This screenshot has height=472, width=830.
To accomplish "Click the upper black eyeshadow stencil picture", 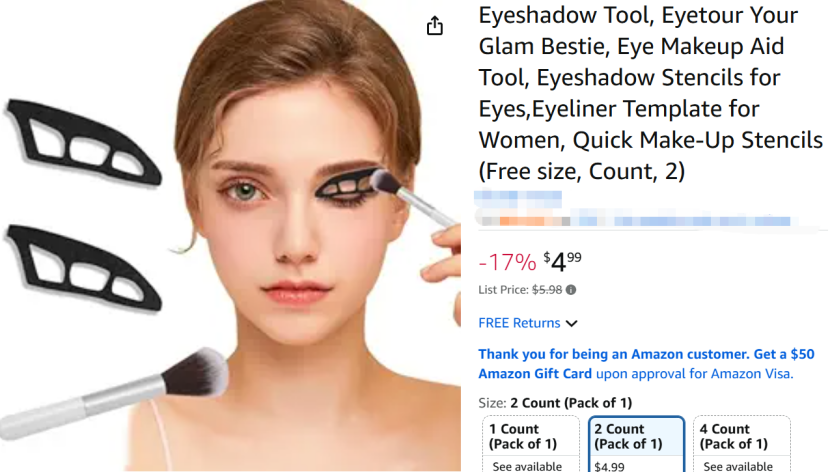I will coord(84,142).
